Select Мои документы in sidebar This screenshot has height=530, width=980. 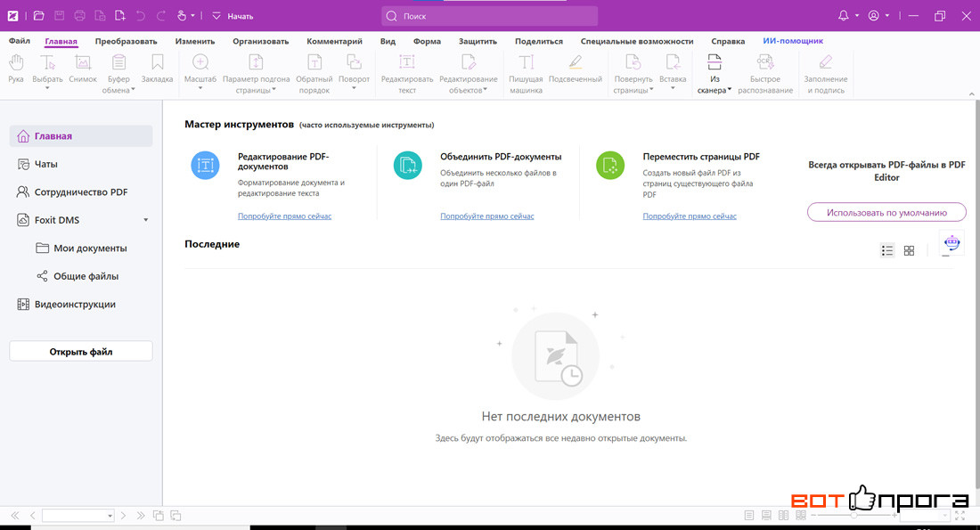80,249
